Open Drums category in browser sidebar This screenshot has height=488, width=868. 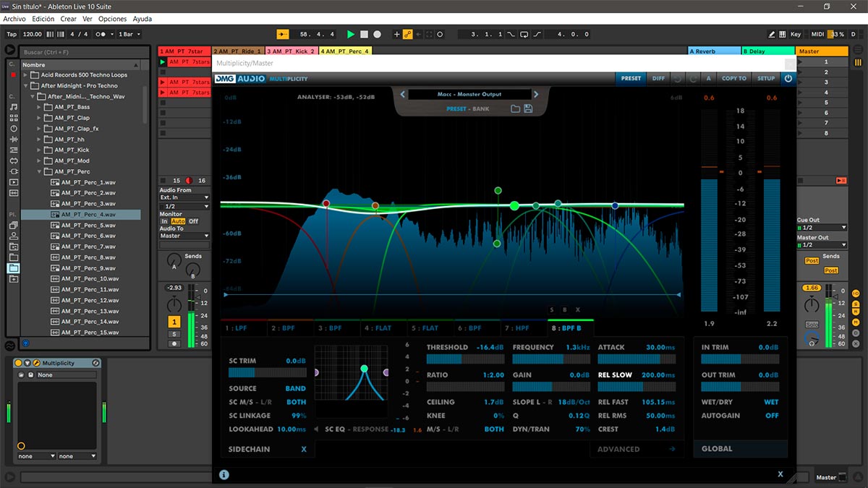13,118
